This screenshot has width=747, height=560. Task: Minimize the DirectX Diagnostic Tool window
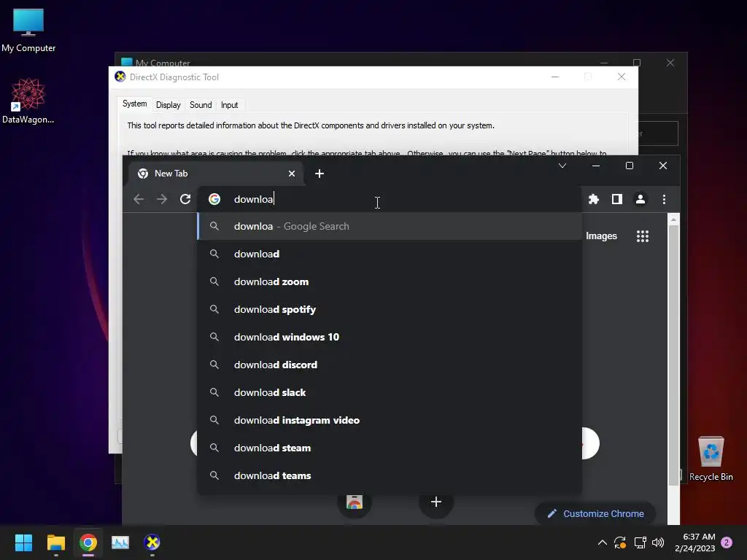[x=555, y=77]
